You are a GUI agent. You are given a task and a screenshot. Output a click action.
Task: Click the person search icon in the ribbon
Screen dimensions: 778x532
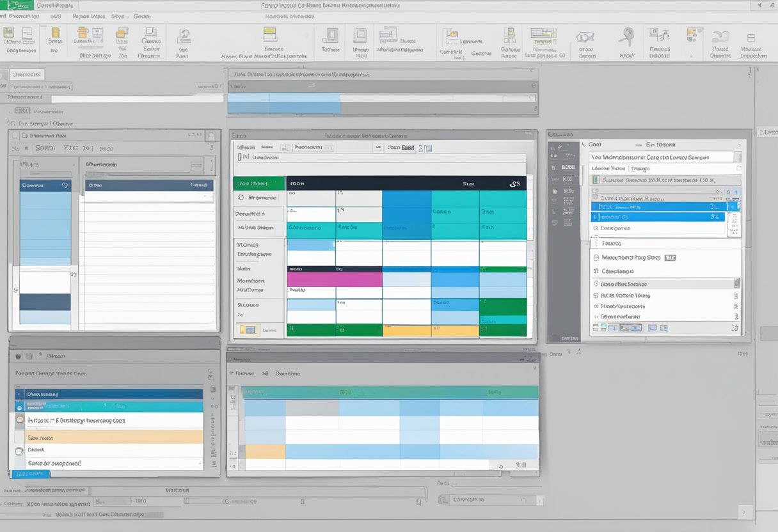click(184, 36)
